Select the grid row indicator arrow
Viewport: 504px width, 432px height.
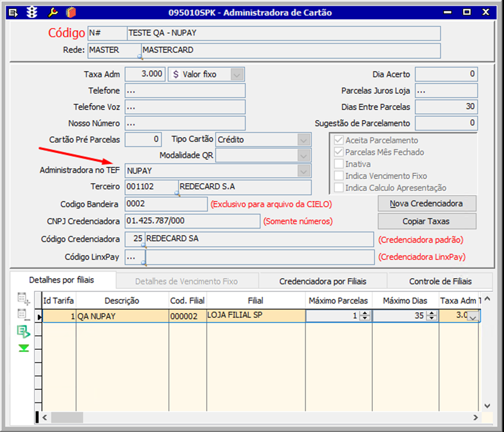tap(39, 317)
